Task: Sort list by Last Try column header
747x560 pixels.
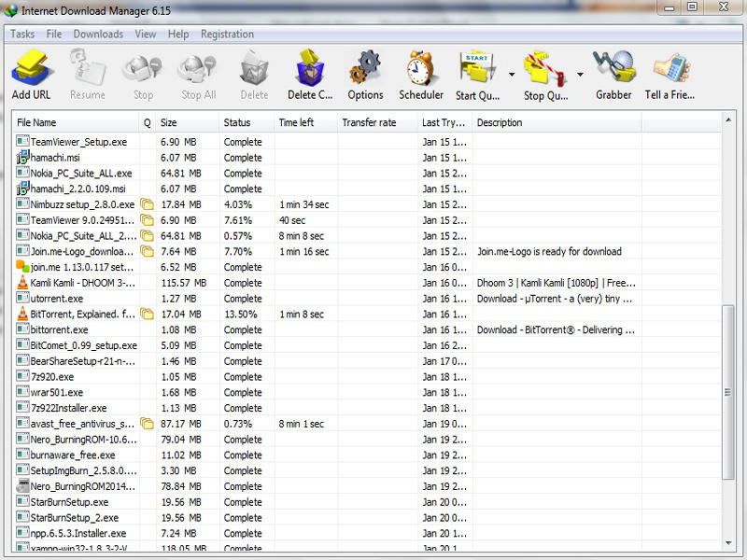Action: coord(445,123)
